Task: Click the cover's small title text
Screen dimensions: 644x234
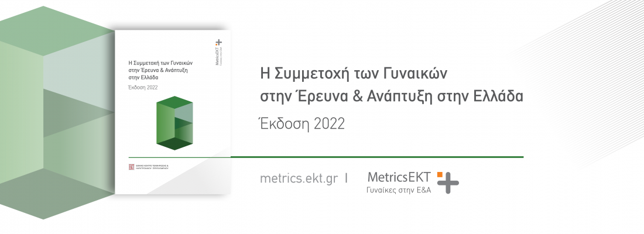Action: (160, 70)
